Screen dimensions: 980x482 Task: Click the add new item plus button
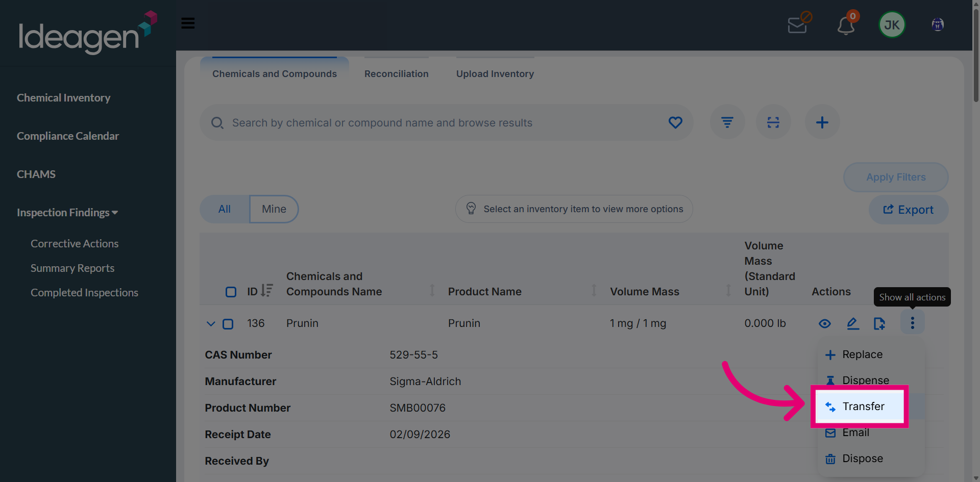tap(822, 122)
